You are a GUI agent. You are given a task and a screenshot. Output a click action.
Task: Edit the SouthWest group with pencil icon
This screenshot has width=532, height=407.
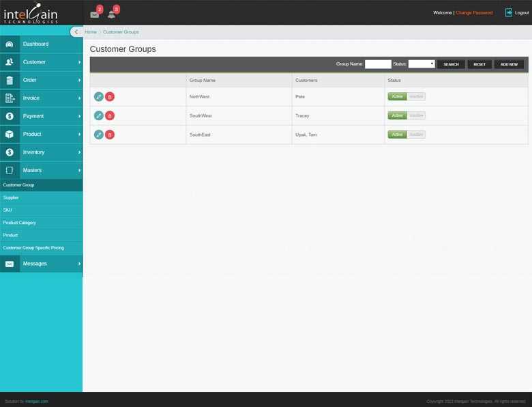(x=99, y=116)
